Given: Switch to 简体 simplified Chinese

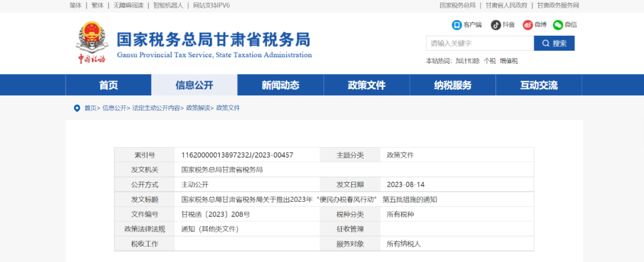Looking at the screenshot, I should (76, 5).
